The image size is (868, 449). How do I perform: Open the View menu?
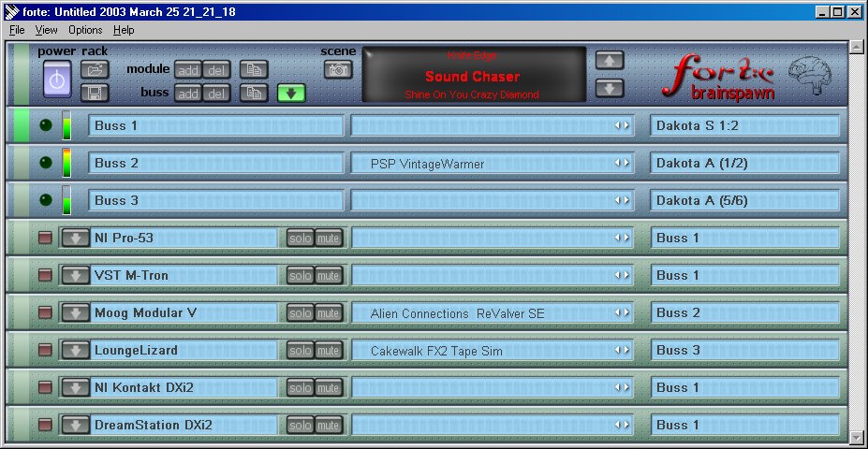(46, 30)
